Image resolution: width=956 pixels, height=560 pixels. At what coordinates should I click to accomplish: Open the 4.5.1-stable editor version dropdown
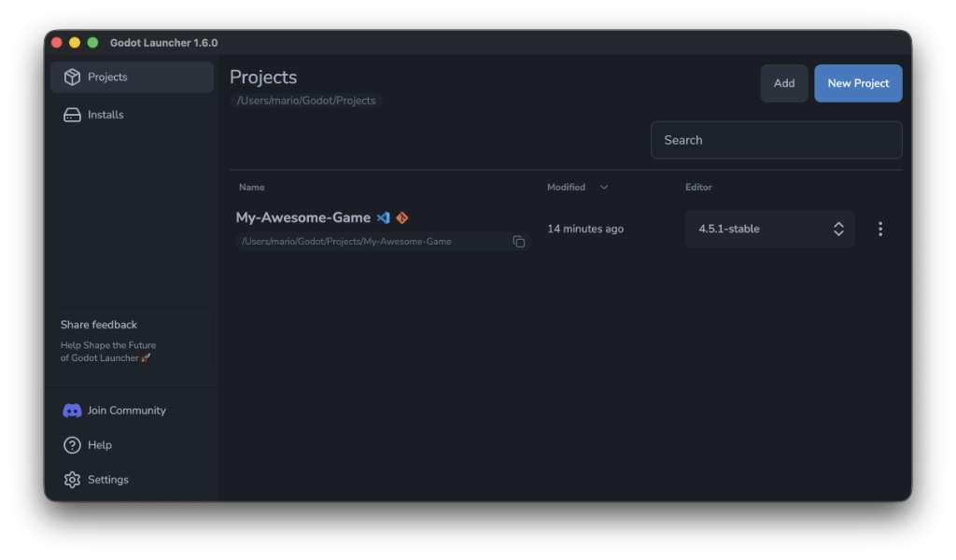coord(769,228)
